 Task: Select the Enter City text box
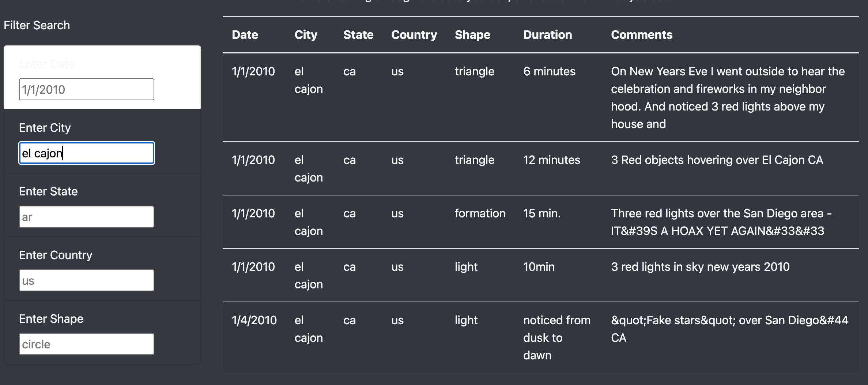tap(86, 153)
